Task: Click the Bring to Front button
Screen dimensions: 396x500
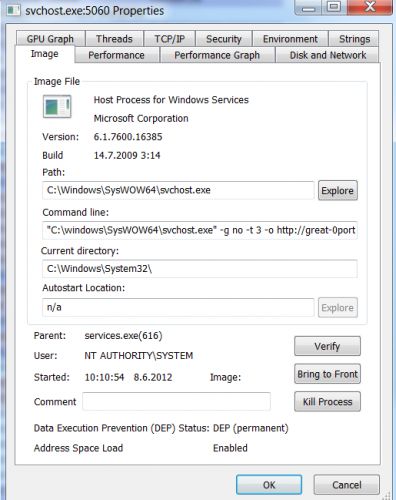Action: coord(327,374)
